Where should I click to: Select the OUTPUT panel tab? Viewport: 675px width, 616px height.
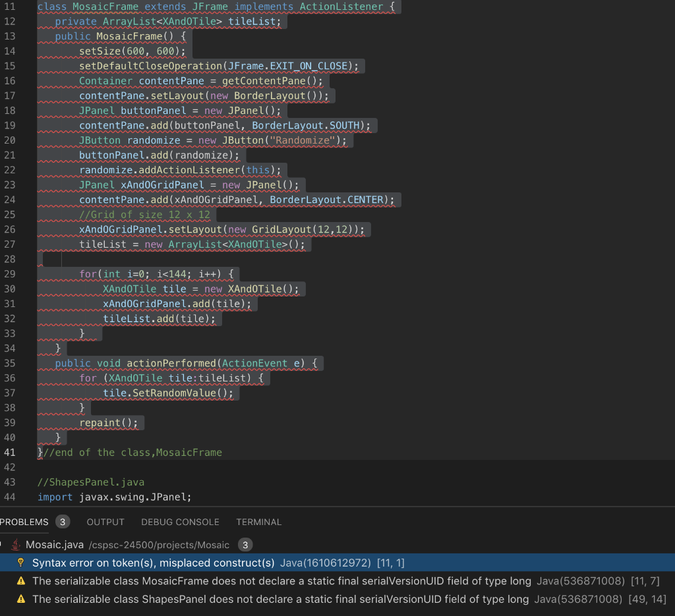(x=105, y=522)
